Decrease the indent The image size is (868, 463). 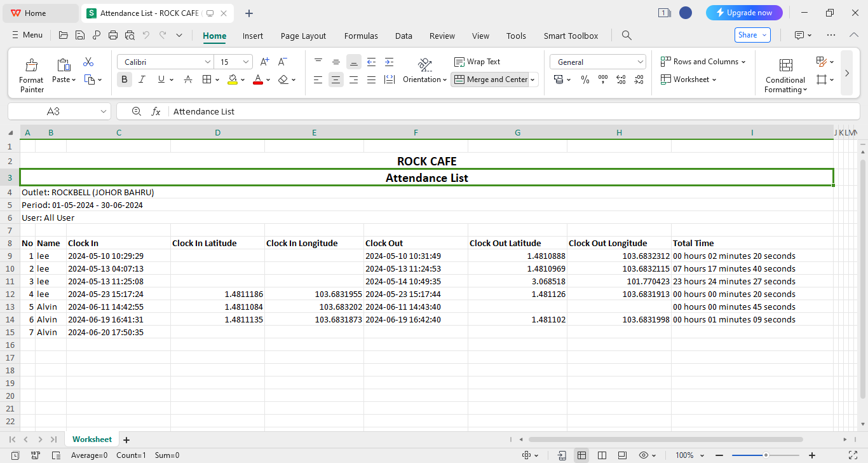372,62
